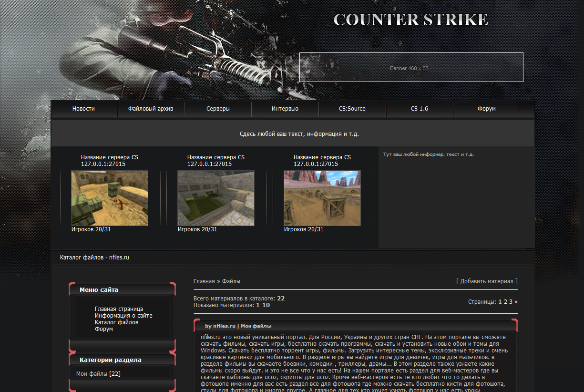Go to page 2 of the catalog
This screenshot has width=584, height=392.
coord(505,302)
